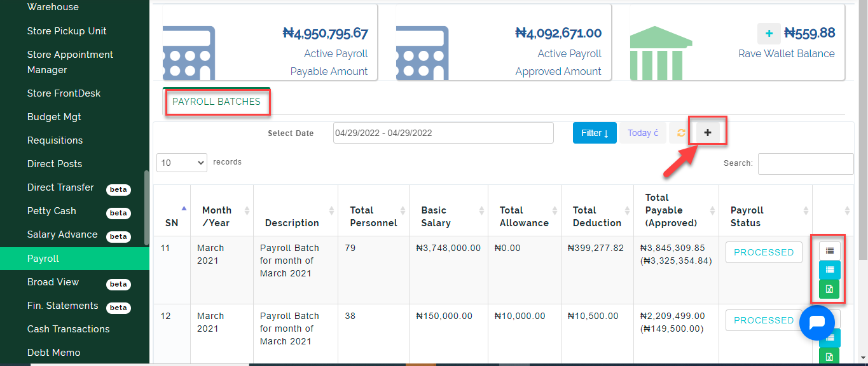
Task: Open the blue chat bubble widget
Action: (x=816, y=322)
